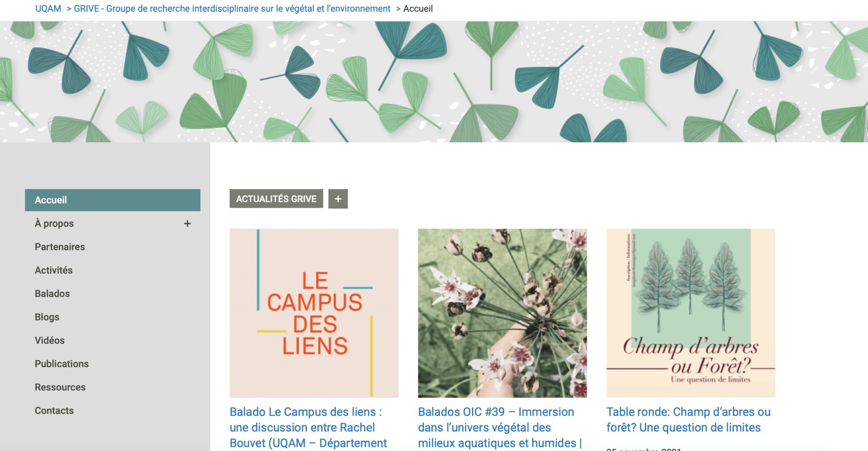The height and width of the screenshot is (451, 868).
Task: Open Table ronde Champ d'arbres article link
Action: tap(689, 420)
